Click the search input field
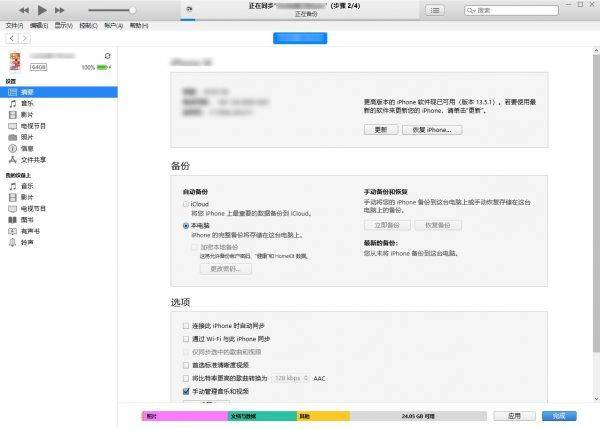Image resolution: width=600 pixels, height=429 pixels. [511, 10]
